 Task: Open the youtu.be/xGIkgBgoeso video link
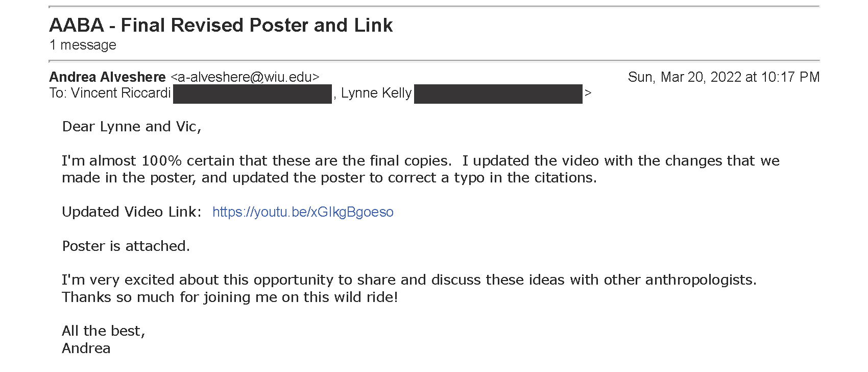(303, 212)
